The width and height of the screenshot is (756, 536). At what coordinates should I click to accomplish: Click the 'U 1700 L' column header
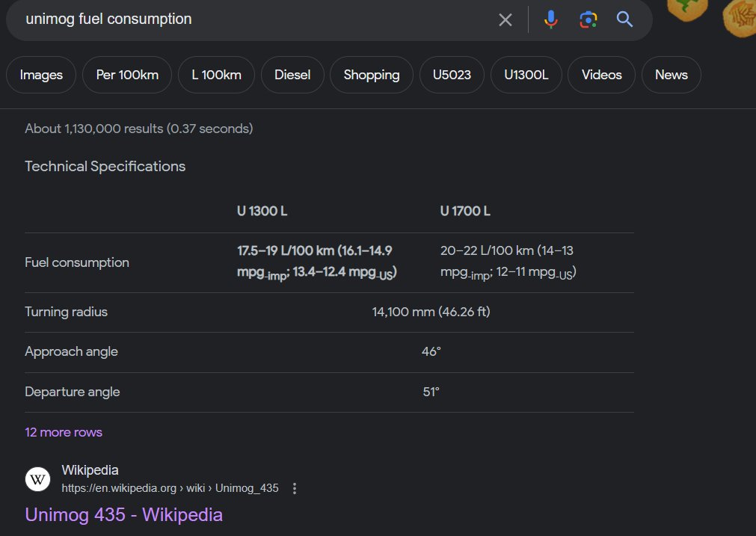(x=465, y=211)
